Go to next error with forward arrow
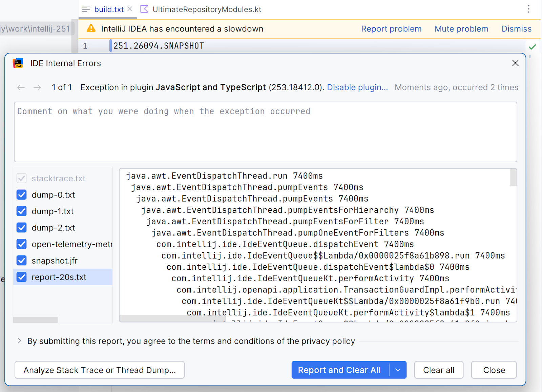 [x=37, y=88]
